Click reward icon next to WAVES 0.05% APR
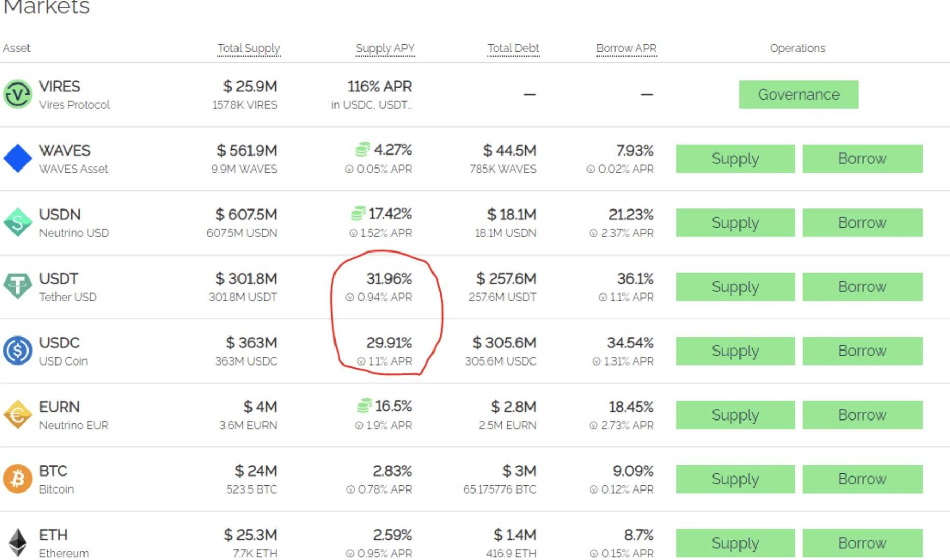 point(349,169)
